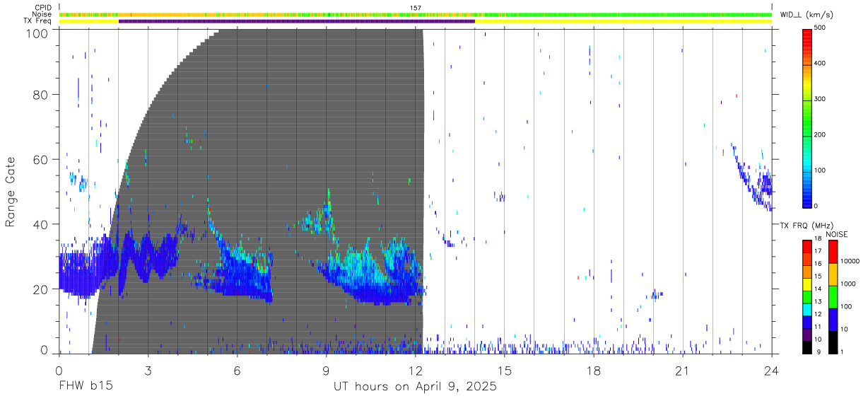The width and height of the screenshot is (868, 401).
Task: Click the orange-green Noise strip
Action: point(416,14)
